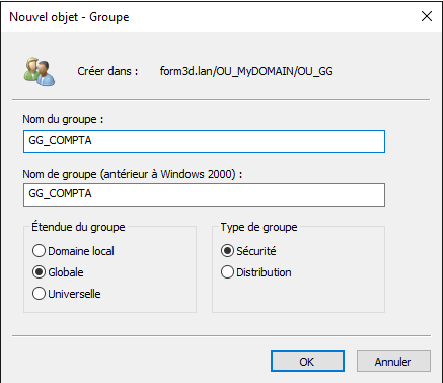Click the two-users group icon
Image resolution: width=443 pixels, height=383 pixels.
pyautogui.click(x=39, y=72)
